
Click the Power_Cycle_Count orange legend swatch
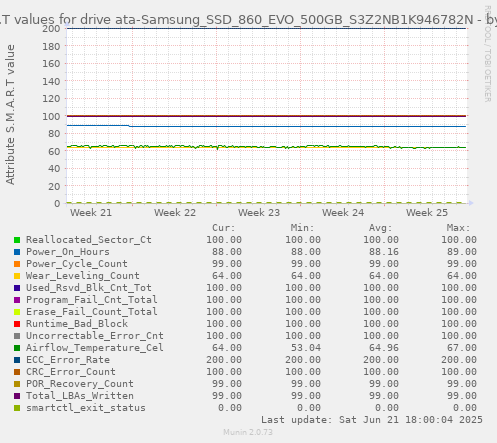pos(17,264)
